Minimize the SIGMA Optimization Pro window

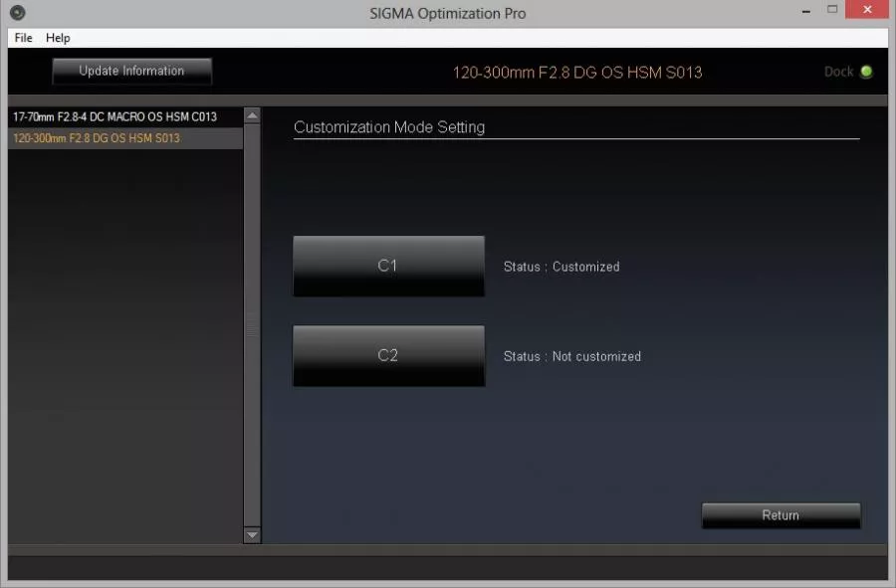tap(806, 11)
